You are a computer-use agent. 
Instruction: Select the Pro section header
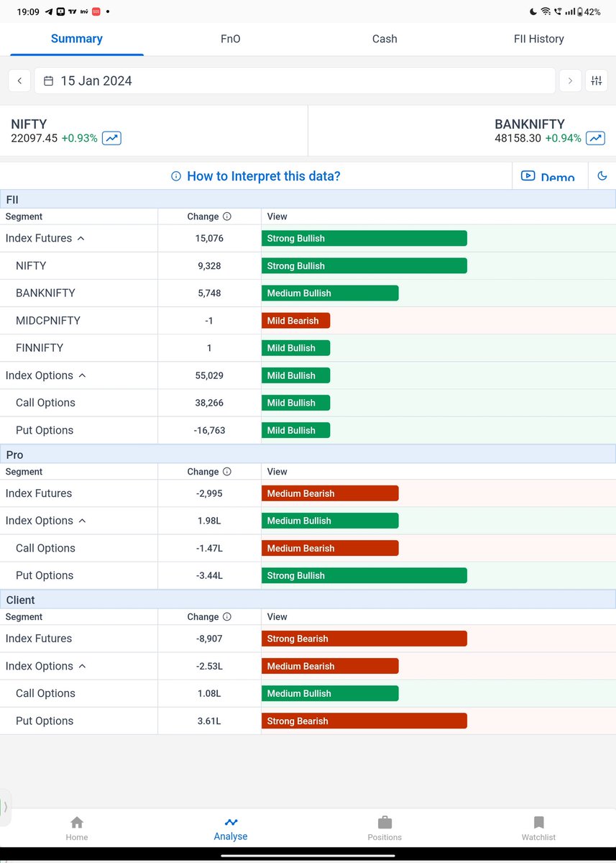click(308, 455)
